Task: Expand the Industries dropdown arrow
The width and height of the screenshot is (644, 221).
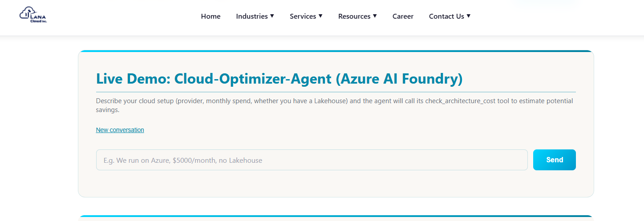Action: [272, 16]
